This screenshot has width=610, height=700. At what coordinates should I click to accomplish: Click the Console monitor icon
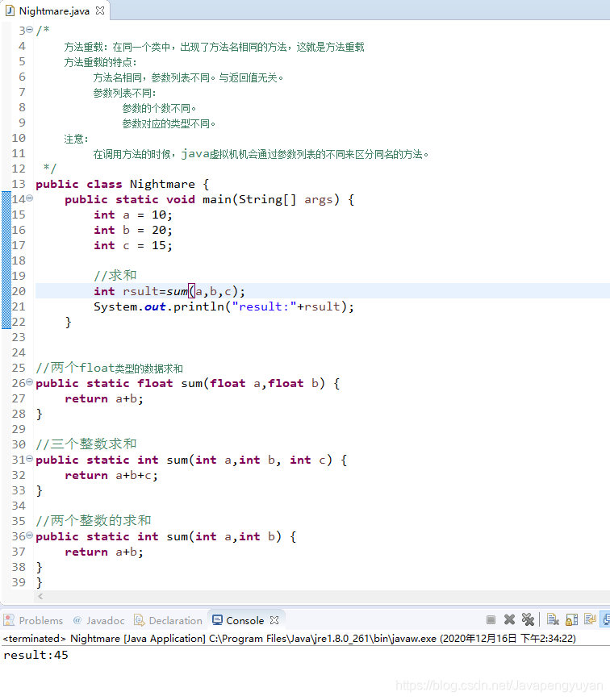click(x=218, y=620)
